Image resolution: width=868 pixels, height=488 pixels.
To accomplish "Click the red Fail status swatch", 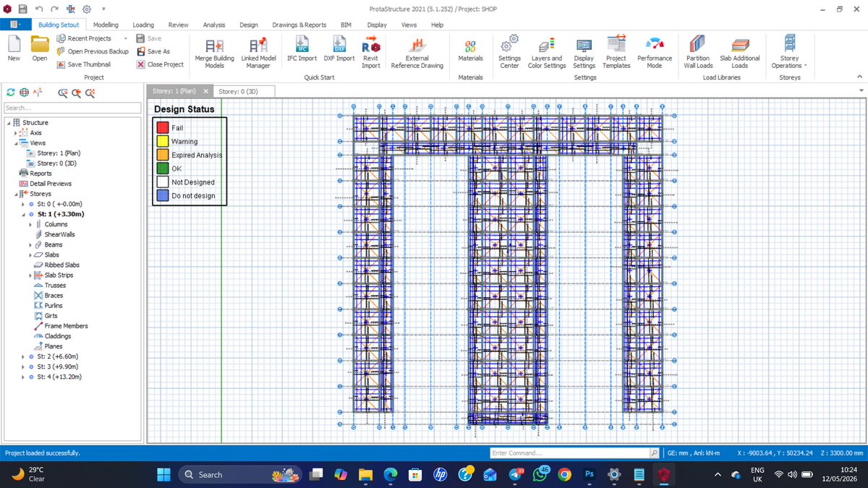I will (162, 128).
